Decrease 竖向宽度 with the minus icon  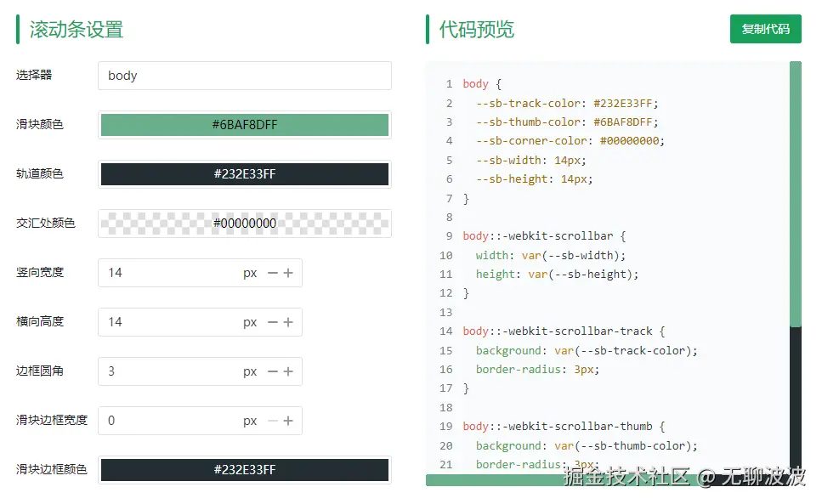pyautogui.click(x=273, y=273)
